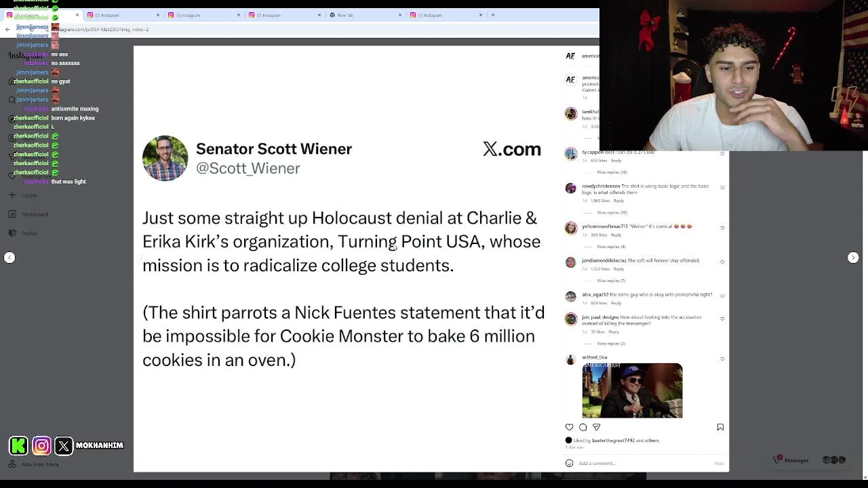868x488 pixels.
Task: Like the rowdychristensen comment
Action: coord(722,188)
